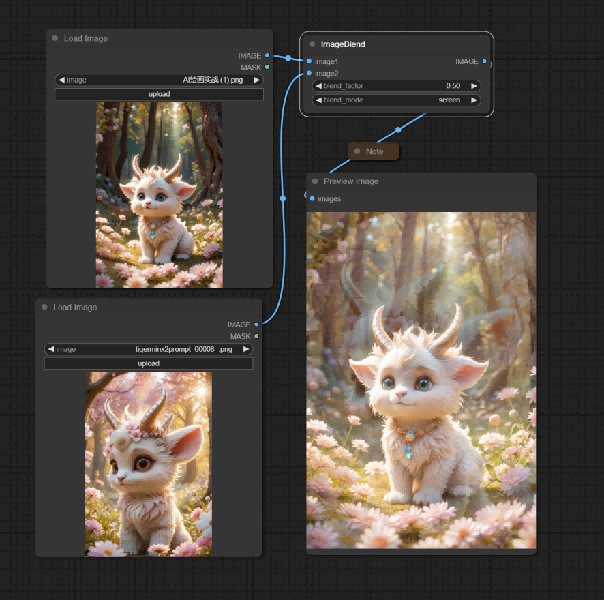Image resolution: width=604 pixels, height=600 pixels.
Task: Click the ImageBlend IMAGE output port
Action: point(485,61)
